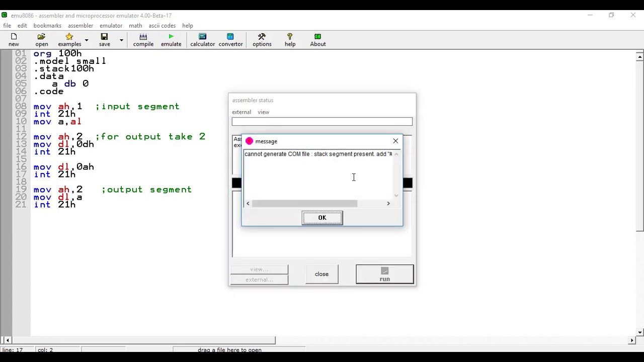Image resolution: width=644 pixels, height=362 pixels.
Task: Open the bookmarks menu
Action: click(x=47, y=26)
